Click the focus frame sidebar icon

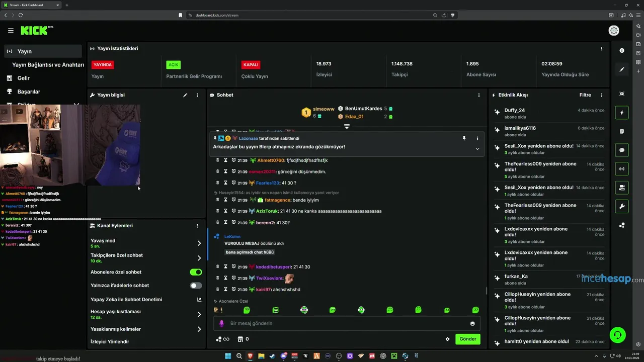[x=622, y=94]
